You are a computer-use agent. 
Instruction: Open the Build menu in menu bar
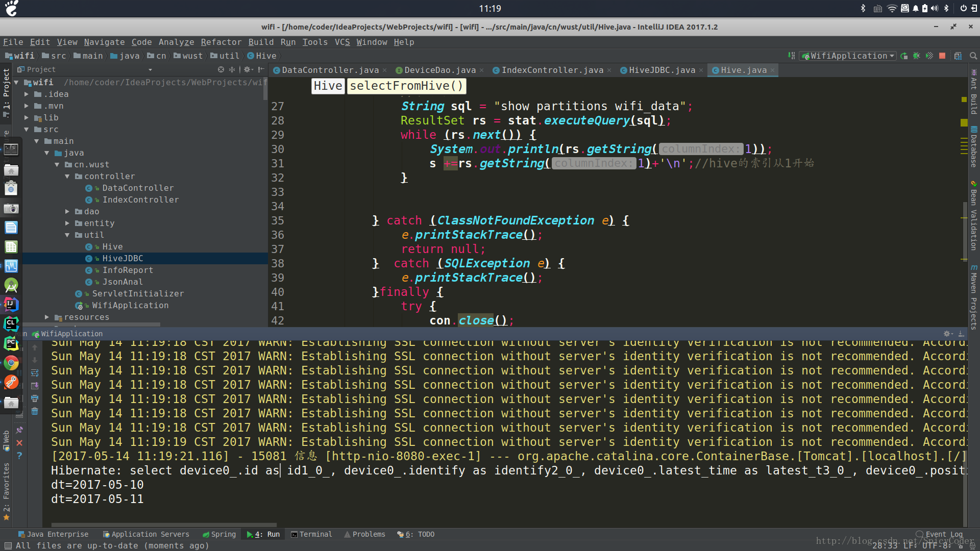[259, 42]
